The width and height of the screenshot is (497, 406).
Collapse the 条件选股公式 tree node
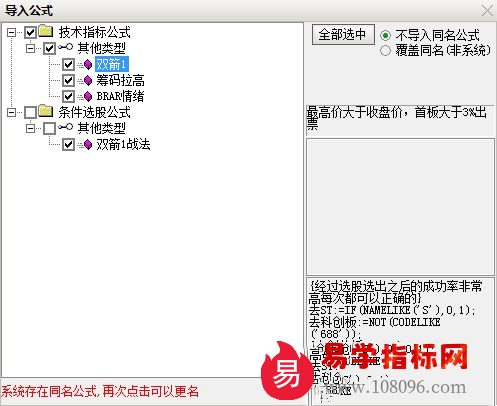click(12, 112)
